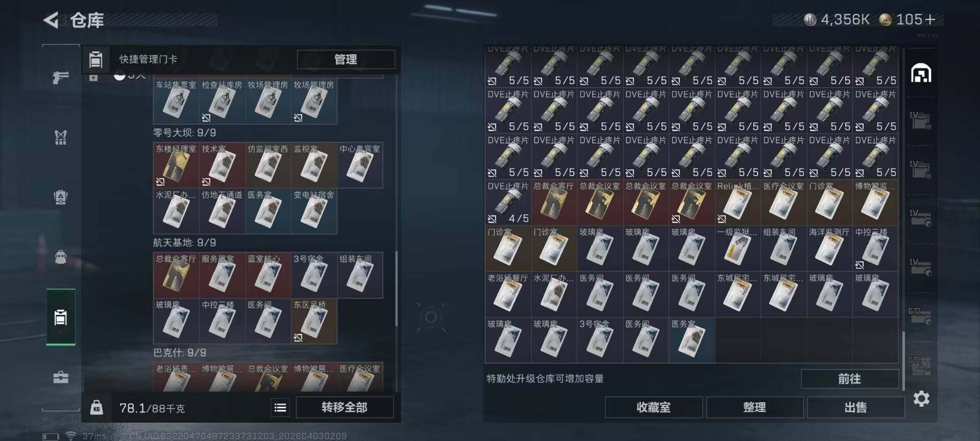Click 前往 to upgrade warehouse
Viewport: 980px width, 441px height.
coord(849,379)
